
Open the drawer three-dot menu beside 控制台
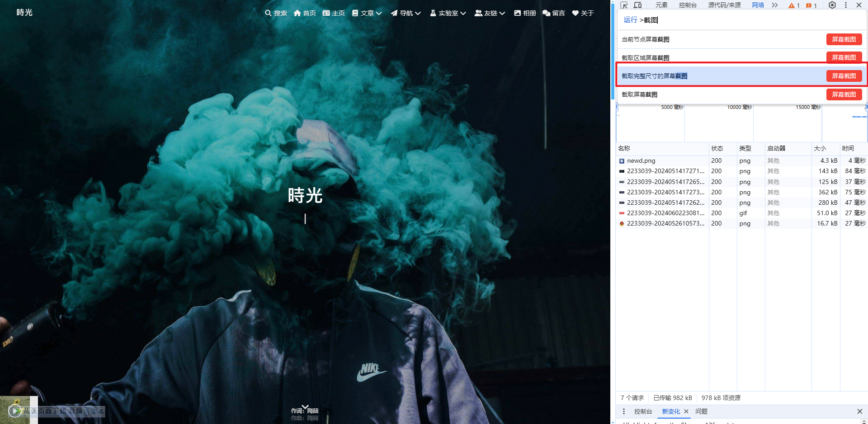pyautogui.click(x=624, y=411)
